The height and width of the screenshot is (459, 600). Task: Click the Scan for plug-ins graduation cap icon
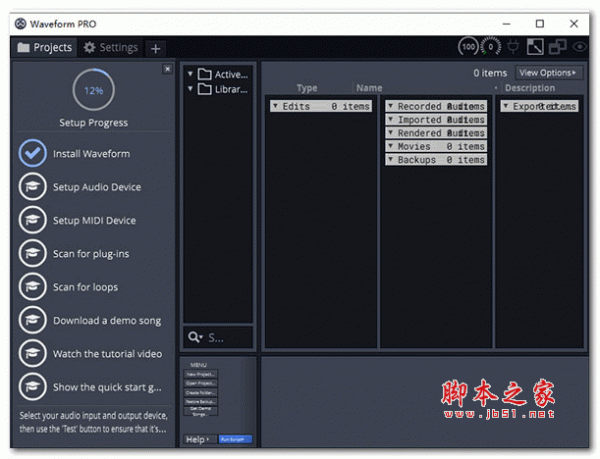(33, 253)
